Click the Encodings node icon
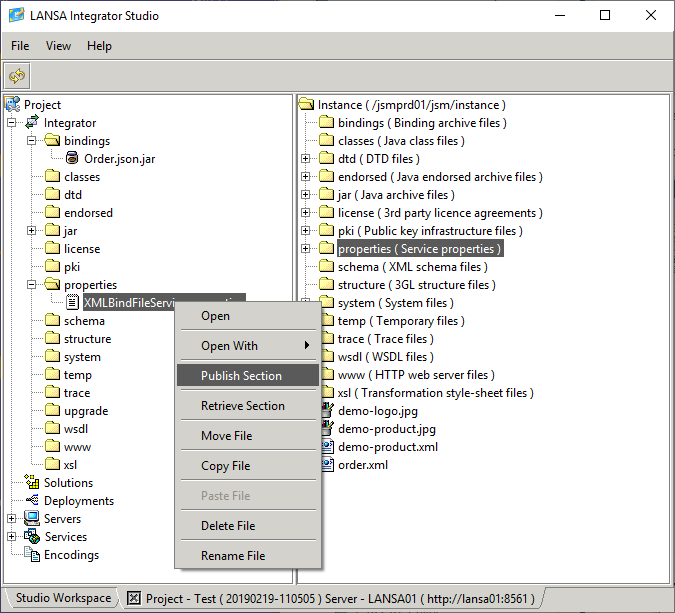 [x=32, y=555]
